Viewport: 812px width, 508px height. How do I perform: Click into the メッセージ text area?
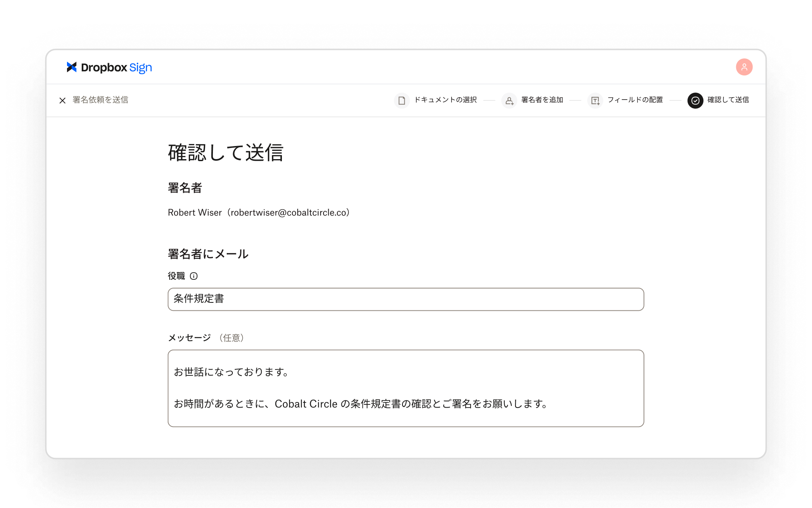tap(406, 388)
